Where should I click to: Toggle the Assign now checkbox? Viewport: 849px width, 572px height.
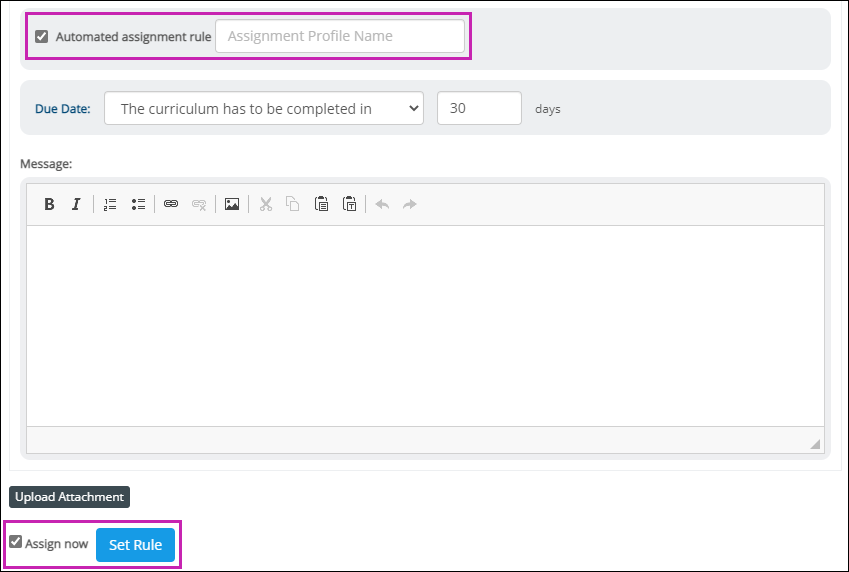(16, 542)
